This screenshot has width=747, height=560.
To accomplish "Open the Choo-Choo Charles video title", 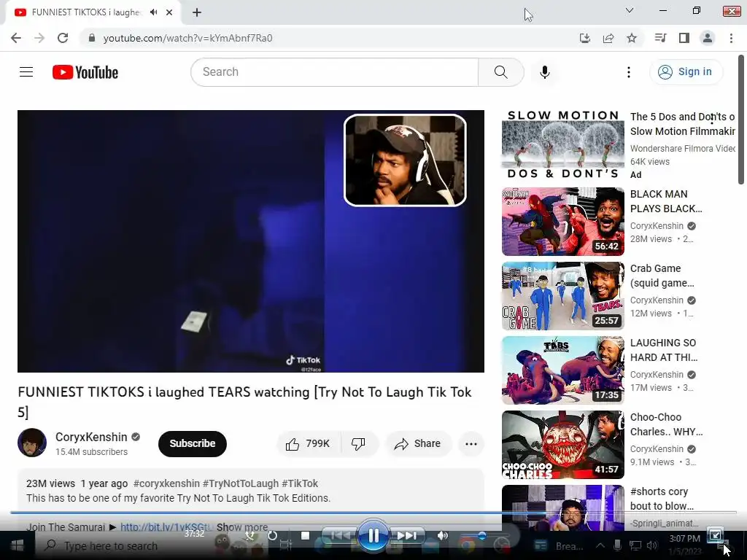I will point(666,424).
